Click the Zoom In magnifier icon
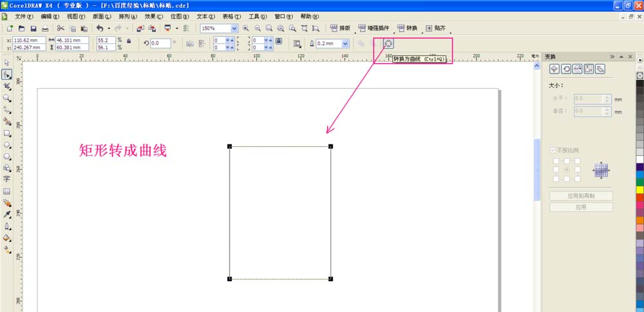 click(246, 28)
